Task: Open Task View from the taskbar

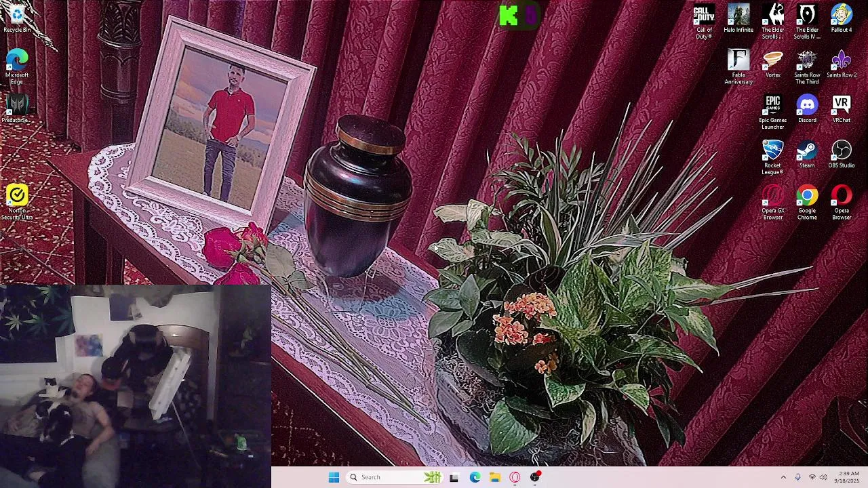Action: [x=454, y=477]
